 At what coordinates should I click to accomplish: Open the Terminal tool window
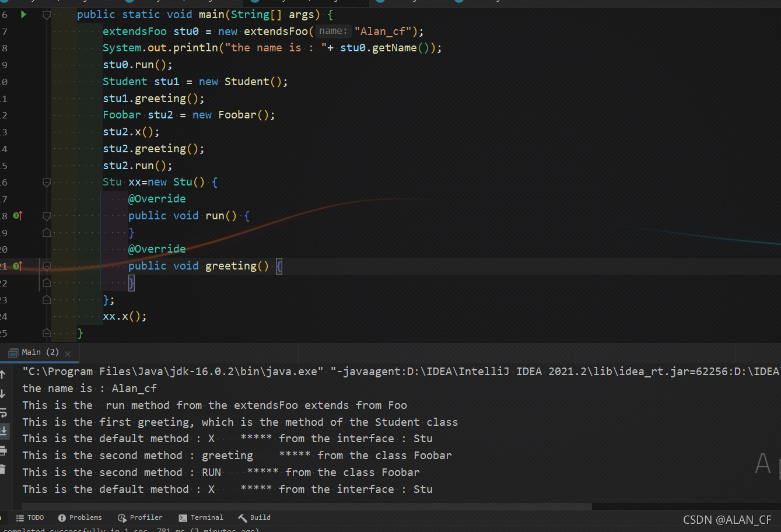(201, 517)
